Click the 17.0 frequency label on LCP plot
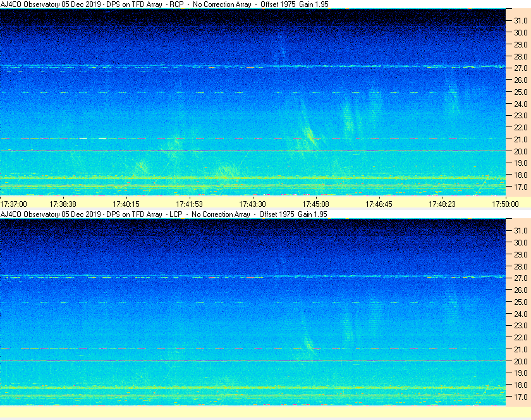 pyautogui.click(x=521, y=397)
